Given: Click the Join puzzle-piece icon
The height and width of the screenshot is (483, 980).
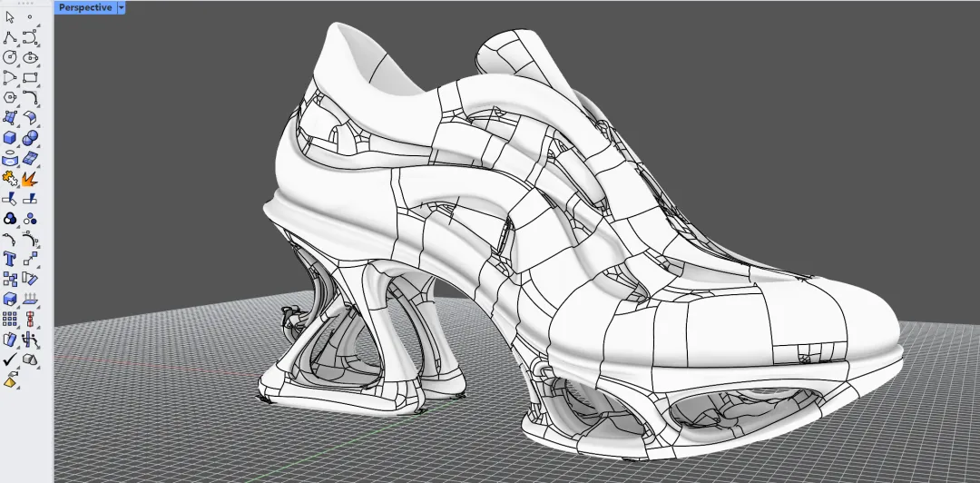Looking at the screenshot, I should click(10, 179).
